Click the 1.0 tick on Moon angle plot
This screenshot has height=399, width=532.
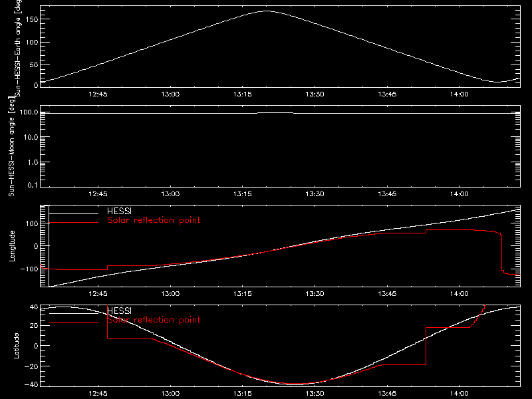[33, 162]
